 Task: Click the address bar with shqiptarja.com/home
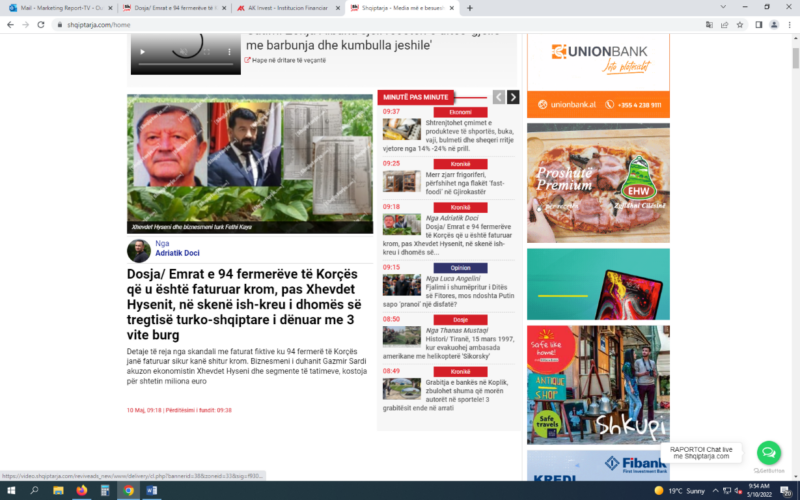[378, 24]
